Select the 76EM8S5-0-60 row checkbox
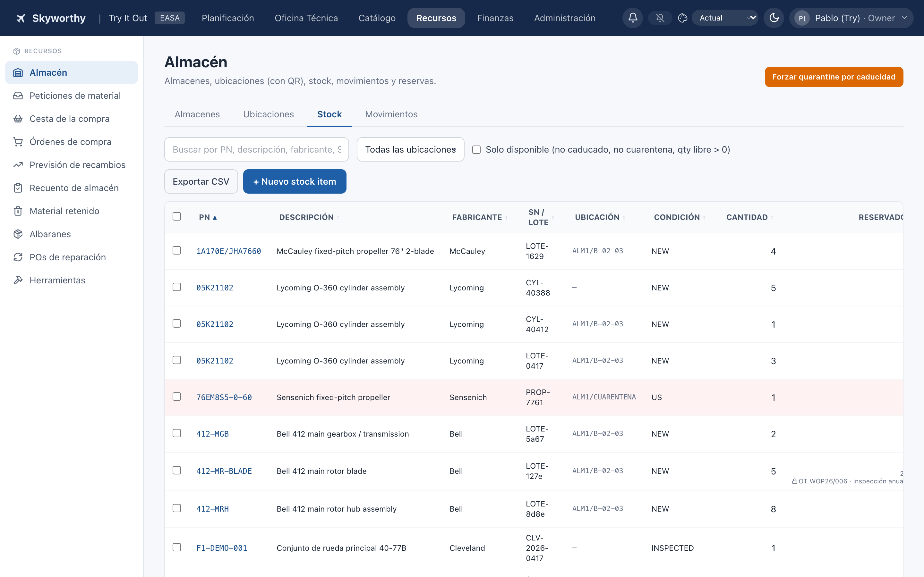Screen dimensions: 924x577 pos(177,397)
